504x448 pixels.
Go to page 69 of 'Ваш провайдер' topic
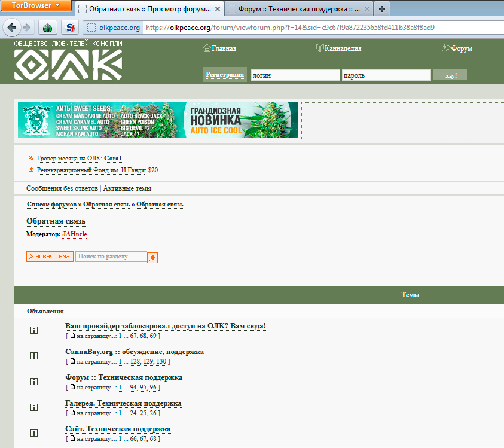tap(153, 336)
